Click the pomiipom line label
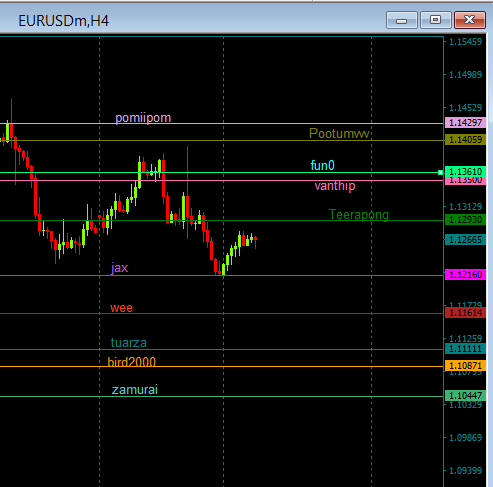Viewport: 493px width, 487px height. pos(143,118)
